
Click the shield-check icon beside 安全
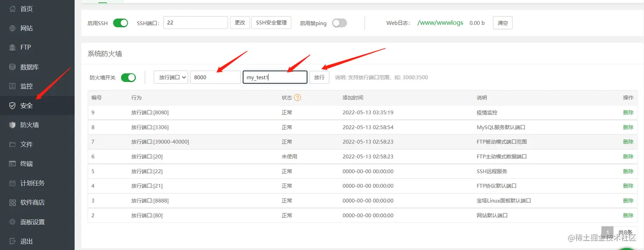pos(12,106)
